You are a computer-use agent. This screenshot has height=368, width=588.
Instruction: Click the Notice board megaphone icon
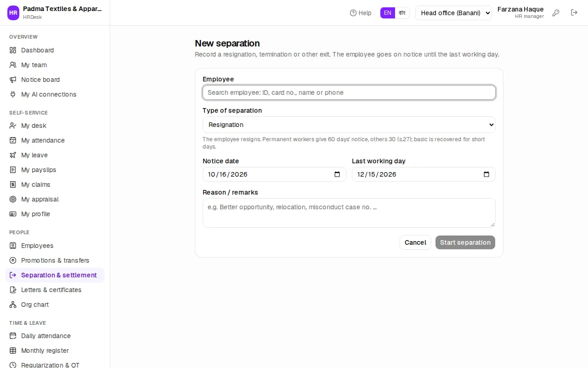13,80
